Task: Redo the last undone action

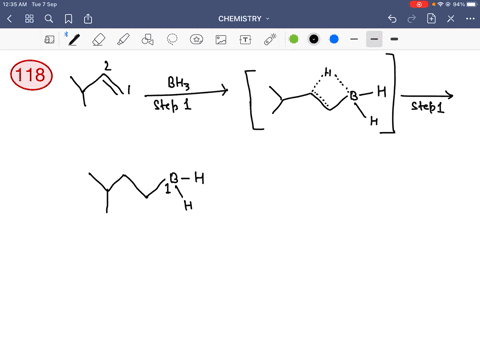Action: [x=412, y=19]
